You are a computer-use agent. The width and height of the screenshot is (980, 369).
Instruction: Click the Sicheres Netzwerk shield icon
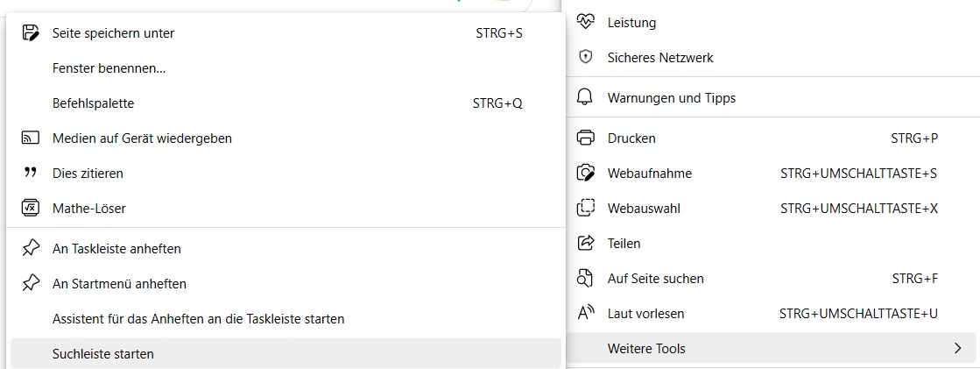(x=586, y=58)
